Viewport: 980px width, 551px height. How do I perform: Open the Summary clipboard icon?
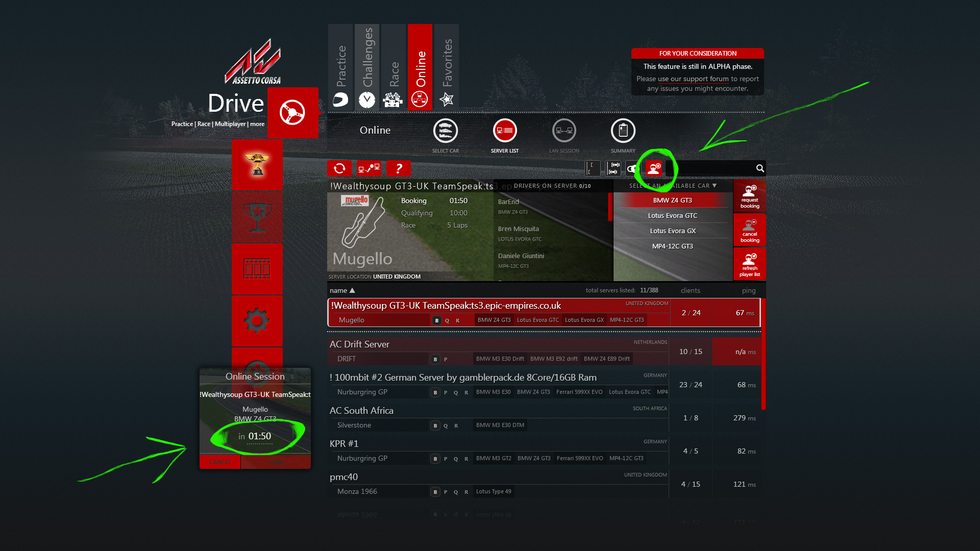pos(623,131)
